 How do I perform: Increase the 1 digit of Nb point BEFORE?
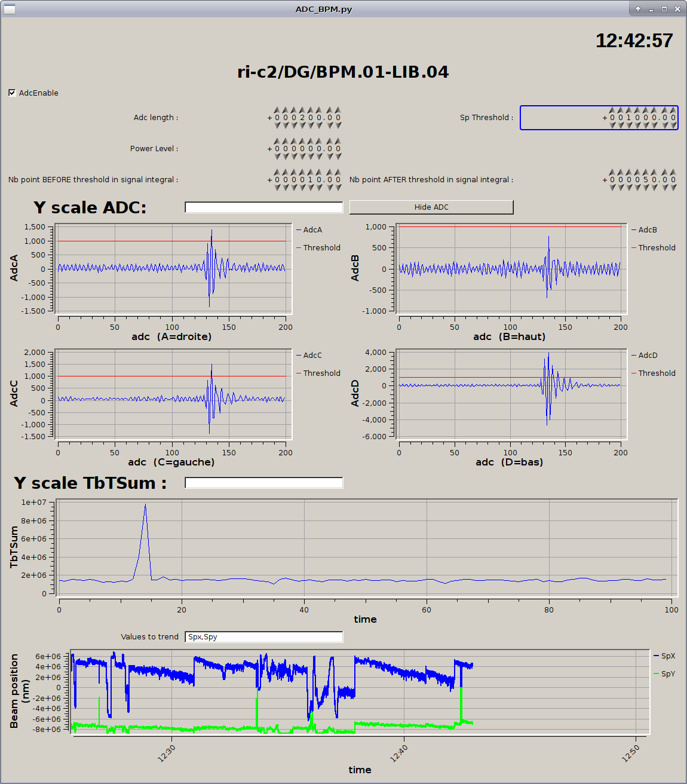click(x=310, y=172)
